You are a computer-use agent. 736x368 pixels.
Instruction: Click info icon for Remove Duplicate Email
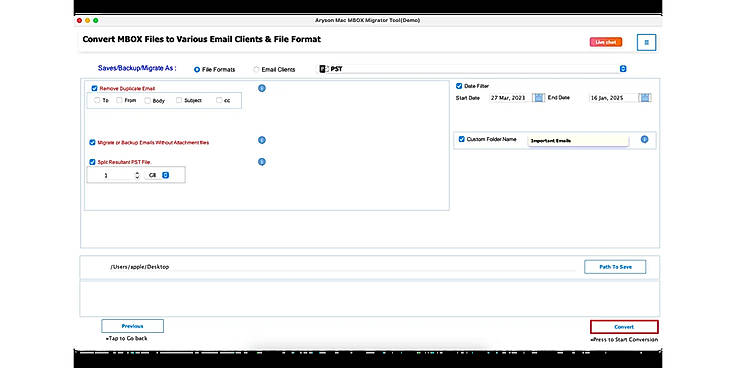pos(262,88)
